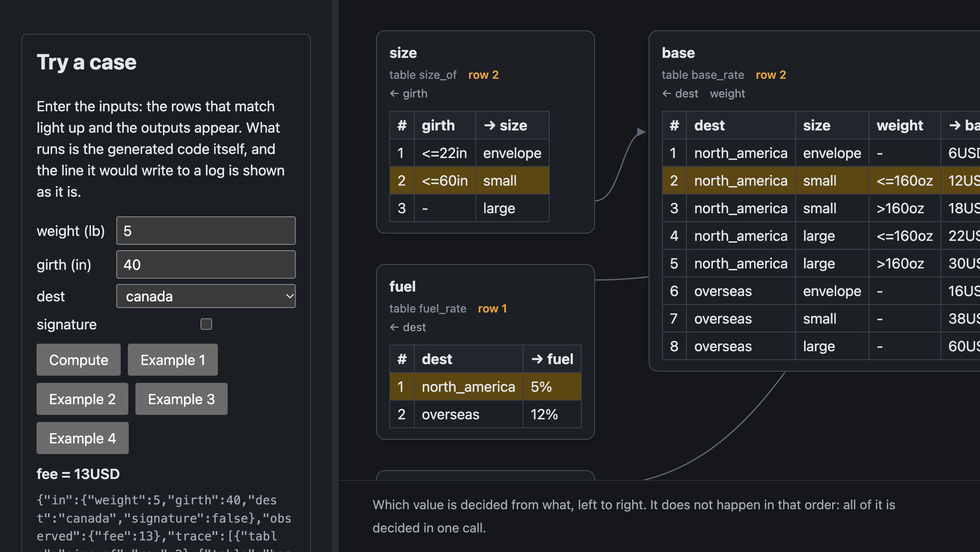Select the '12%' fuel cell

tap(552, 414)
